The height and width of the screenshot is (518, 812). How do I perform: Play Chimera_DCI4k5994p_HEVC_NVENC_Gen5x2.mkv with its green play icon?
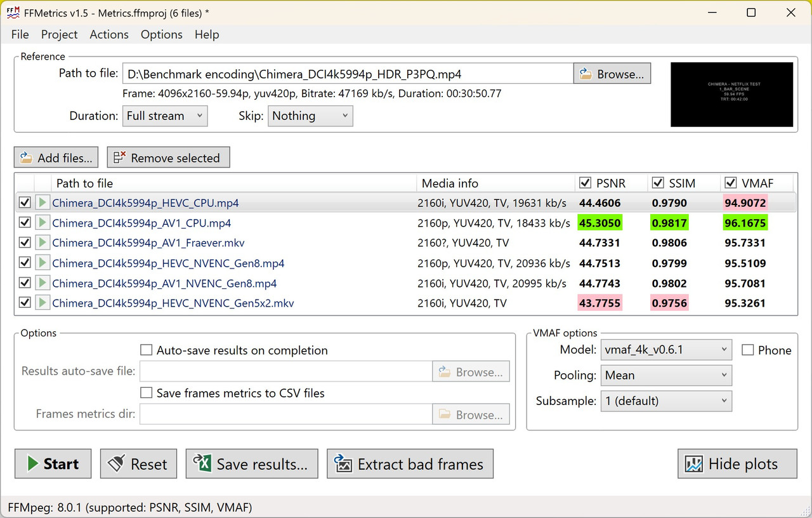coord(42,303)
